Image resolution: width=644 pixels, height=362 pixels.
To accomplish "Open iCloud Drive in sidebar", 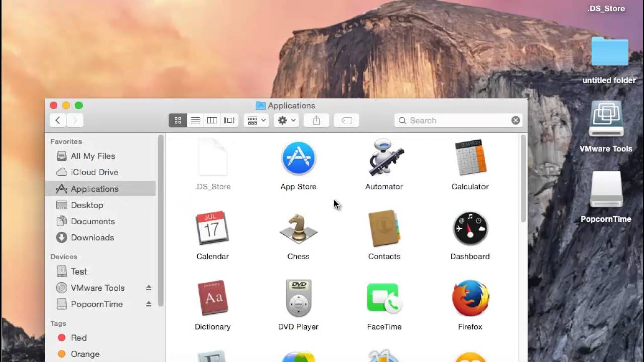I will 101,172.
